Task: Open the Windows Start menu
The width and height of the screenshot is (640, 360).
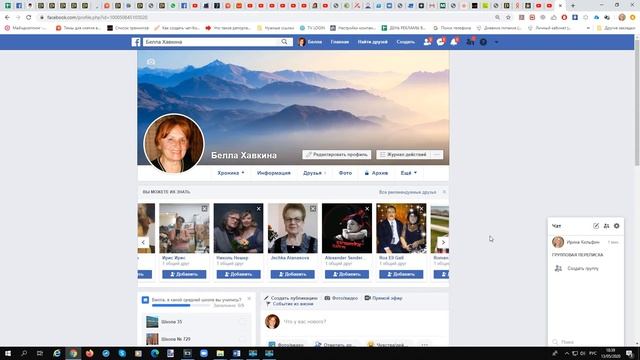Action: pyautogui.click(x=8, y=353)
